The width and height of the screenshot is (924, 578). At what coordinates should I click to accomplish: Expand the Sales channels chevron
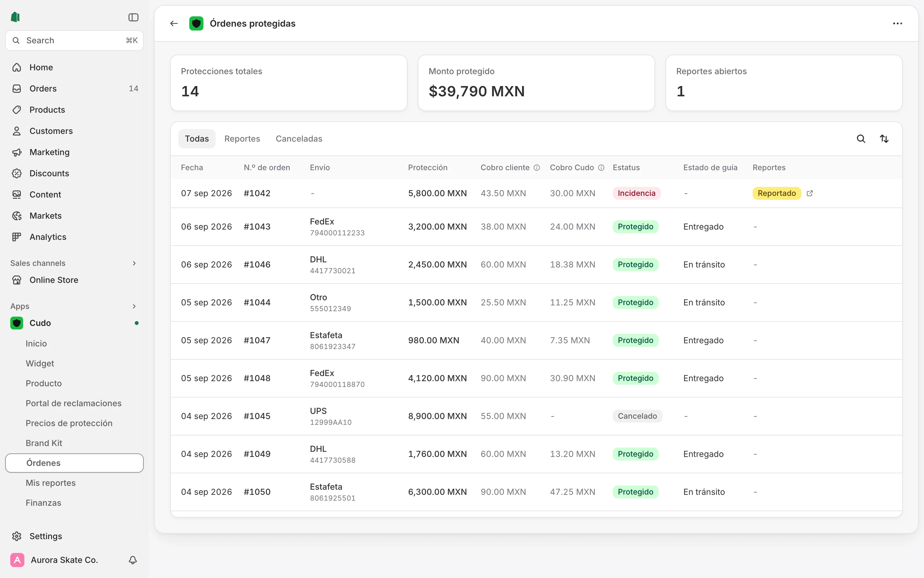134,263
